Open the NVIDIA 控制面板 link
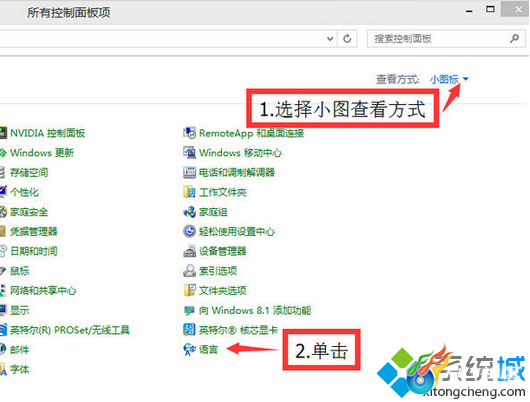The width and height of the screenshot is (530, 402). click(47, 133)
